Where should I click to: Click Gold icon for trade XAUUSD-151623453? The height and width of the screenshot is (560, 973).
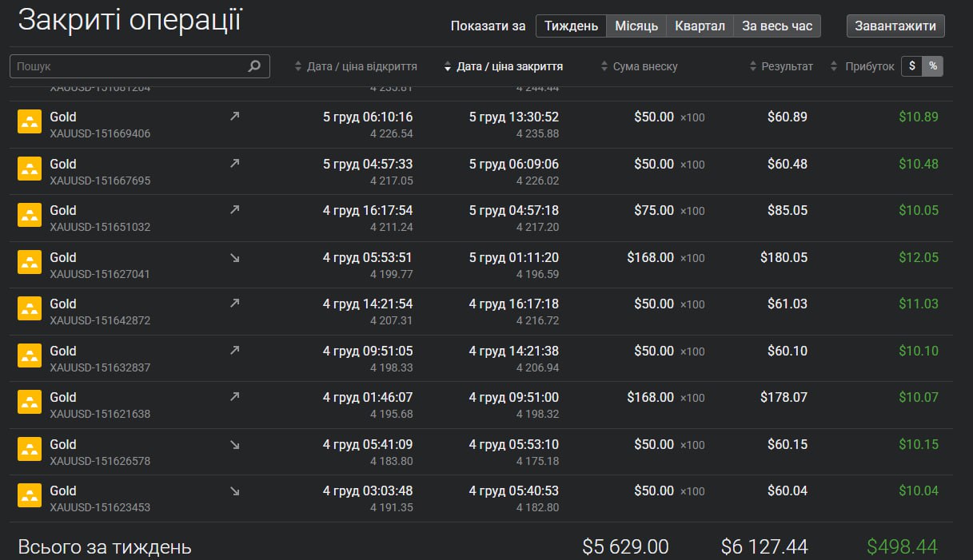(x=30, y=495)
